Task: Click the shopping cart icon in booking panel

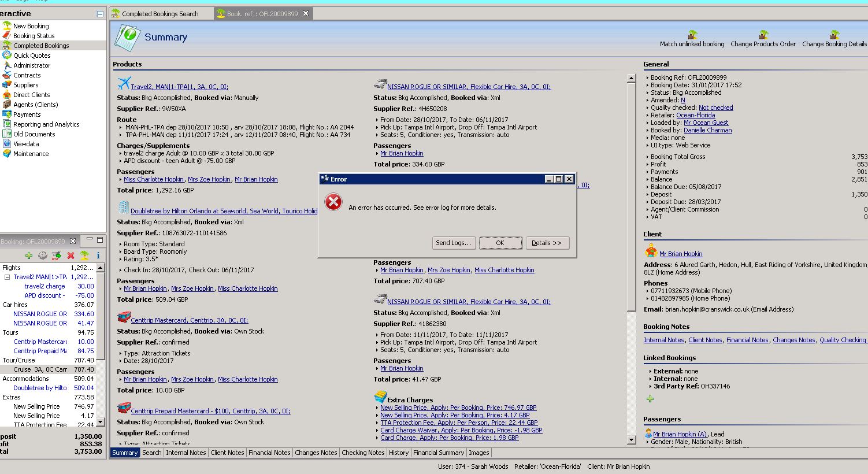Action: pos(57,255)
